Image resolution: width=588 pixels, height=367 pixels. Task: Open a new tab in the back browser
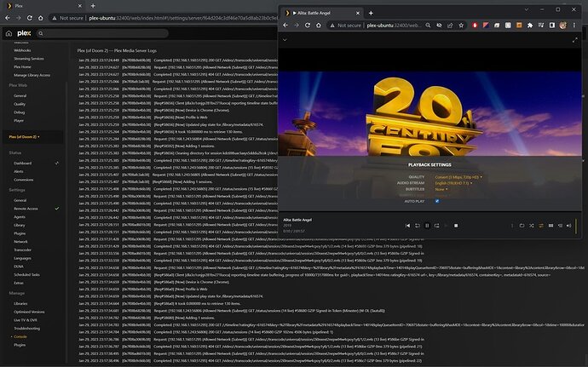[93, 6]
